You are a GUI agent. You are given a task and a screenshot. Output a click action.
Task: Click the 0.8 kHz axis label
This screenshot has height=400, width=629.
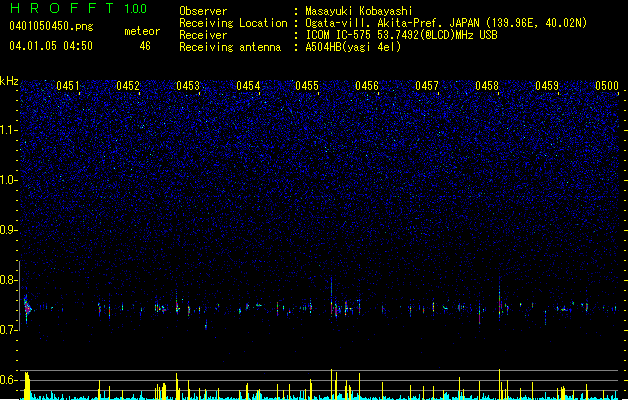pos(9,280)
